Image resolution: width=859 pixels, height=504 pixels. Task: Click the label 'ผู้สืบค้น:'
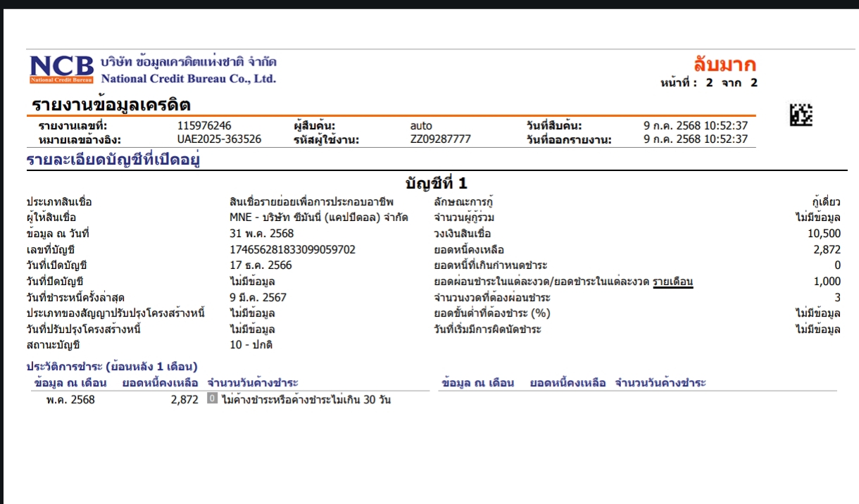tap(314, 126)
